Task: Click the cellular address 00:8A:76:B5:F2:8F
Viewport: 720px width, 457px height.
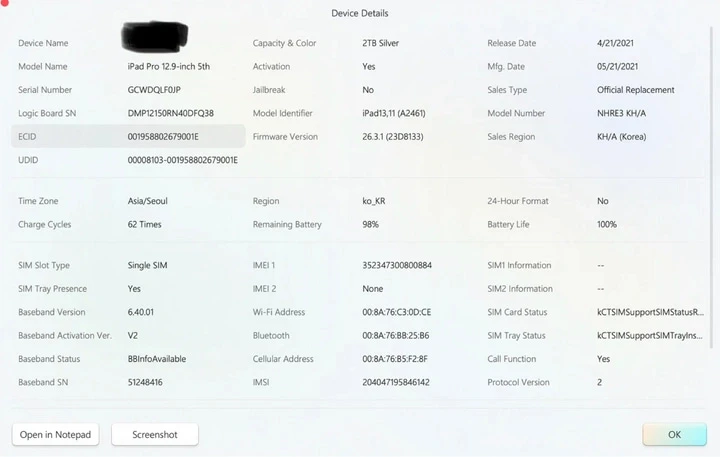Action: 394,359
